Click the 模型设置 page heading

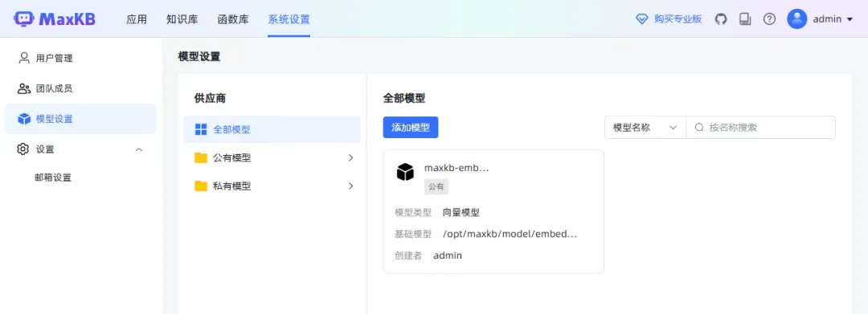click(x=199, y=56)
